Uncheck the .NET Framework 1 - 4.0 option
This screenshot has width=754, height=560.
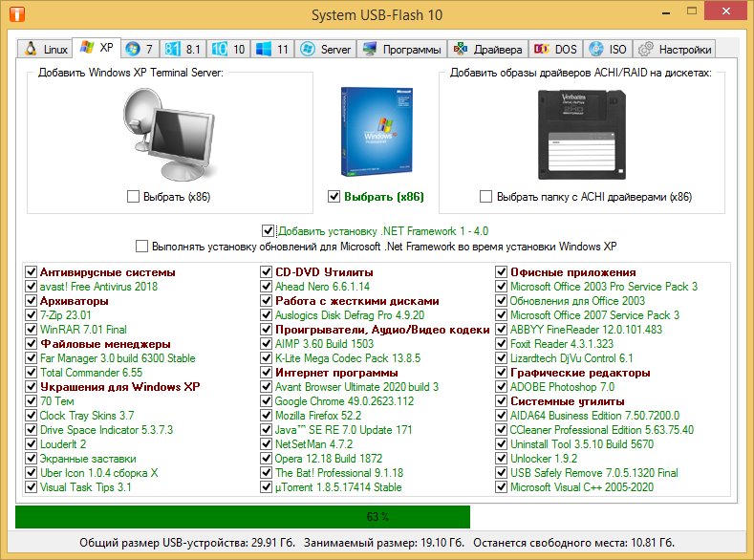tap(268, 230)
